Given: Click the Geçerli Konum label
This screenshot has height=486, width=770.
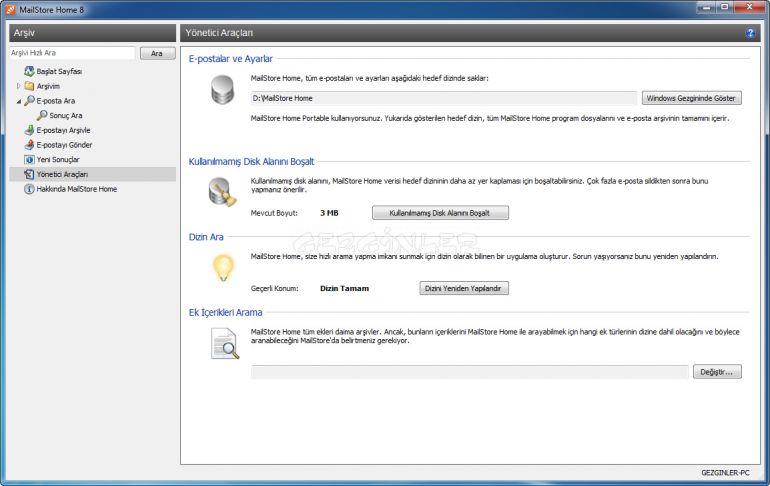Looking at the screenshot, I should pyautogui.click(x=275, y=289).
